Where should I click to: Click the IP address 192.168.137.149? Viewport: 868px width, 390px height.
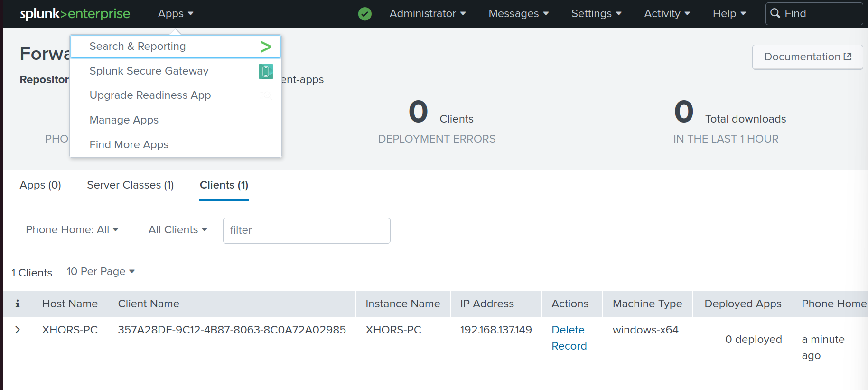(x=496, y=330)
